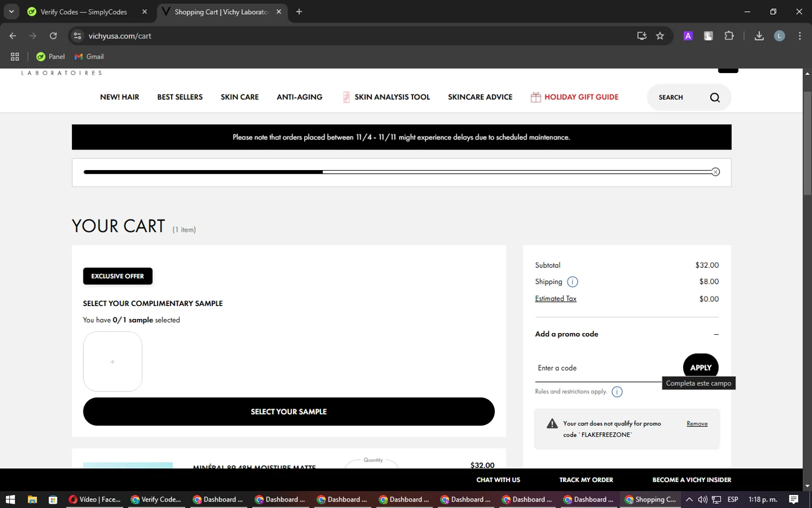The image size is (812, 508).
Task: Reload the page
Action: click(x=53, y=36)
